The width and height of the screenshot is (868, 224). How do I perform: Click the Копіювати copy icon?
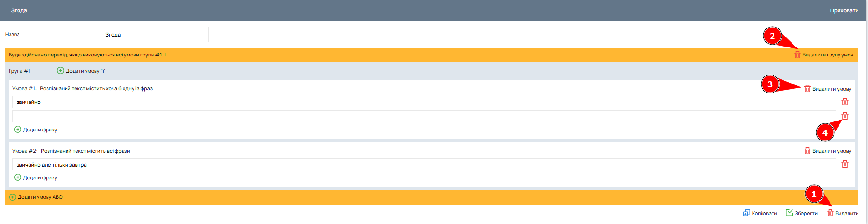click(746, 213)
